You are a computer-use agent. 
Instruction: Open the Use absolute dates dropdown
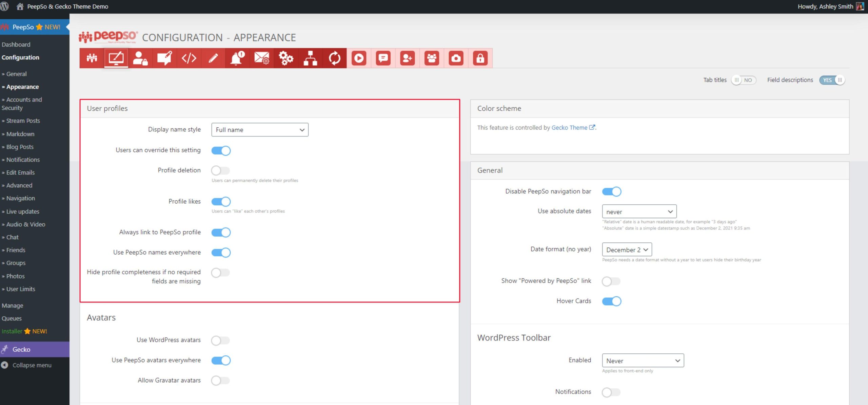pos(639,211)
